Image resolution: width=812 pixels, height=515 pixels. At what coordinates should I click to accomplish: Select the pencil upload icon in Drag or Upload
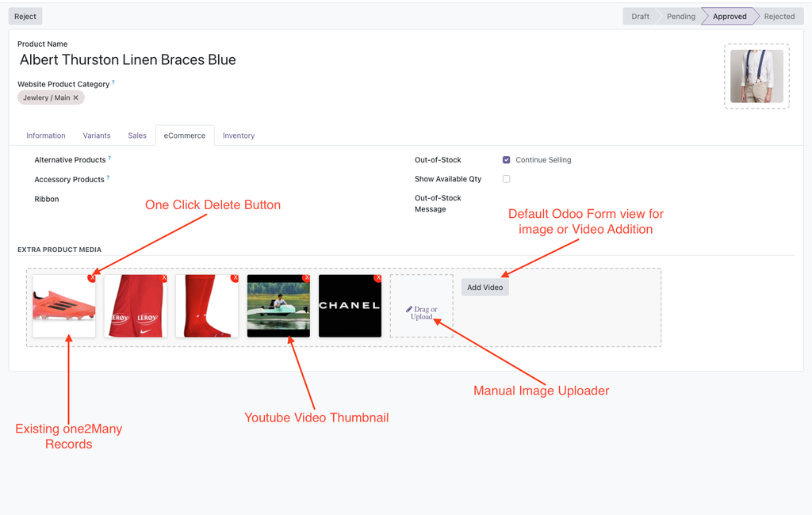coord(408,309)
